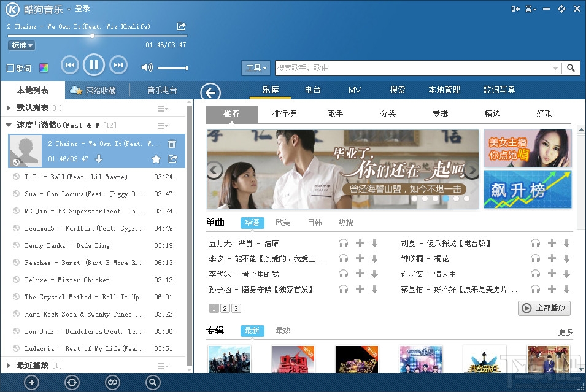Filter singles by 热搜
The height and width of the screenshot is (392, 586).
coord(345,222)
